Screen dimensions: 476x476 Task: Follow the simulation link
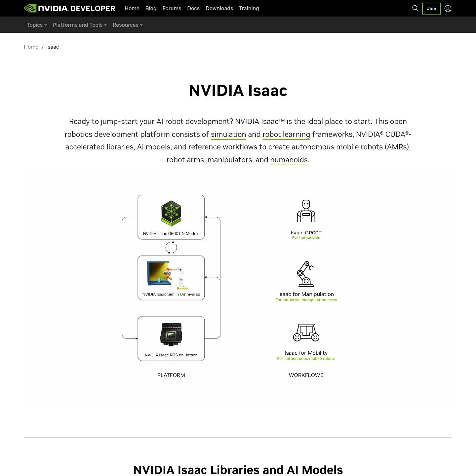point(228,134)
